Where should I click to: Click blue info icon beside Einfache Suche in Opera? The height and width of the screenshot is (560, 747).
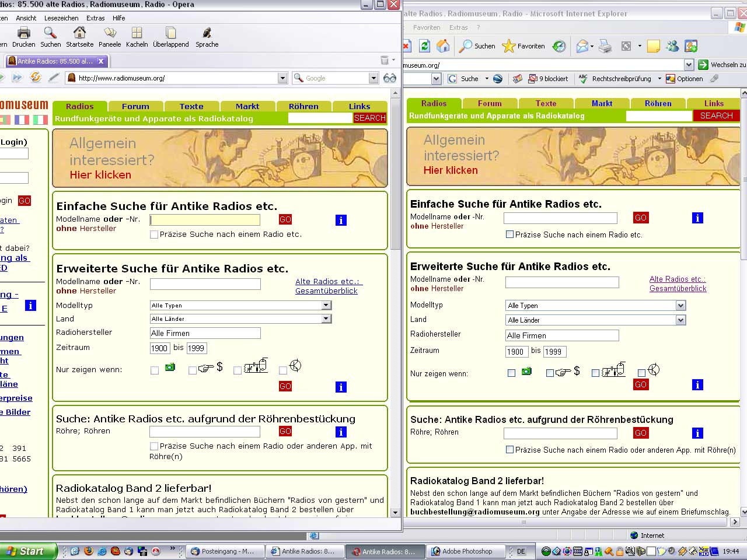click(x=341, y=220)
